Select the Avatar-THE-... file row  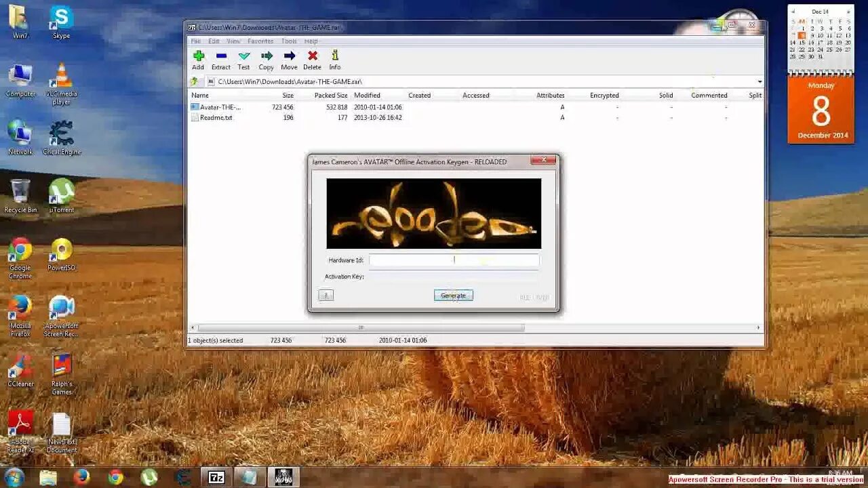[x=475, y=107]
